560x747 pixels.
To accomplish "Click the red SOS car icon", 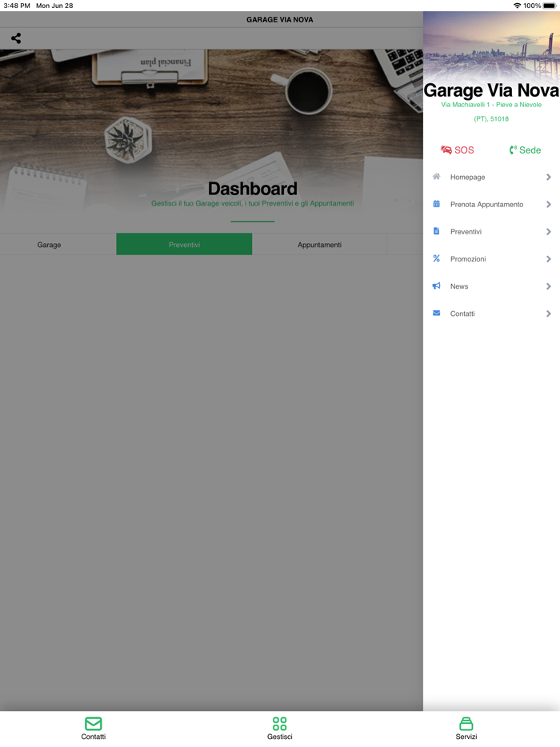I will [x=446, y=150].
